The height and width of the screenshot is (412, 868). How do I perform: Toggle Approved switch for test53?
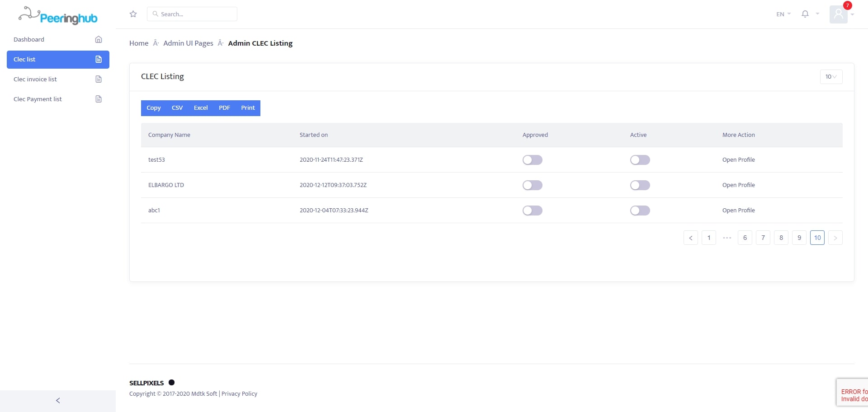pyautogui.click(x=532, y=160)
